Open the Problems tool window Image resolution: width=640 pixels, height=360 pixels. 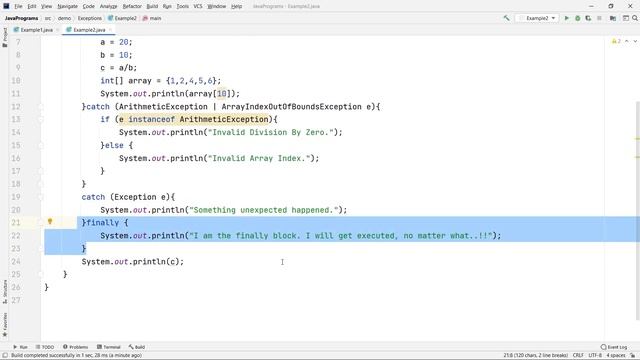[x=76, y=347]
